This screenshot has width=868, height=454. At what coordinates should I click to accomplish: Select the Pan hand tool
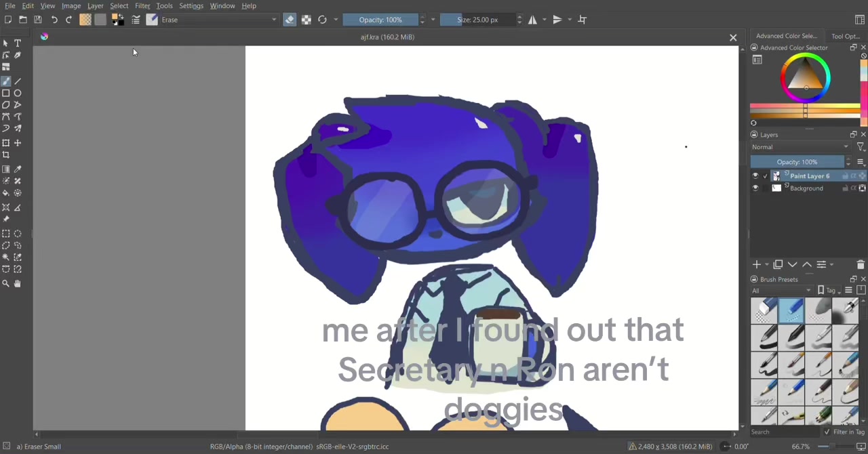point(18,284)
